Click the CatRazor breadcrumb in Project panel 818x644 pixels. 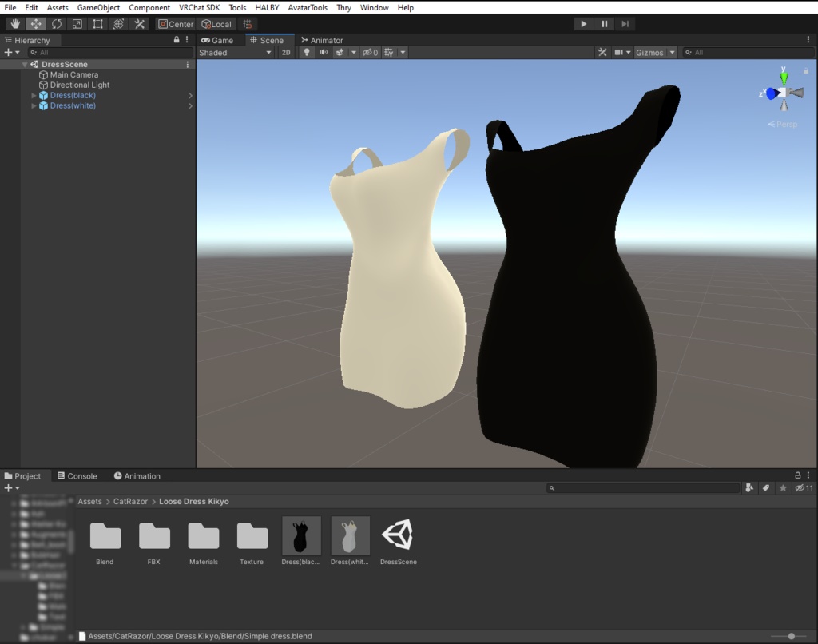130,501
